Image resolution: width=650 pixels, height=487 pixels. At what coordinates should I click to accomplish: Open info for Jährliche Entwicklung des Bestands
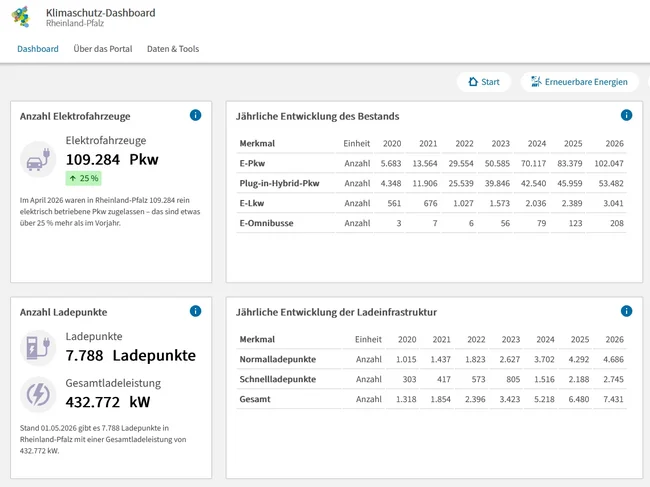(x=626, y=115)
